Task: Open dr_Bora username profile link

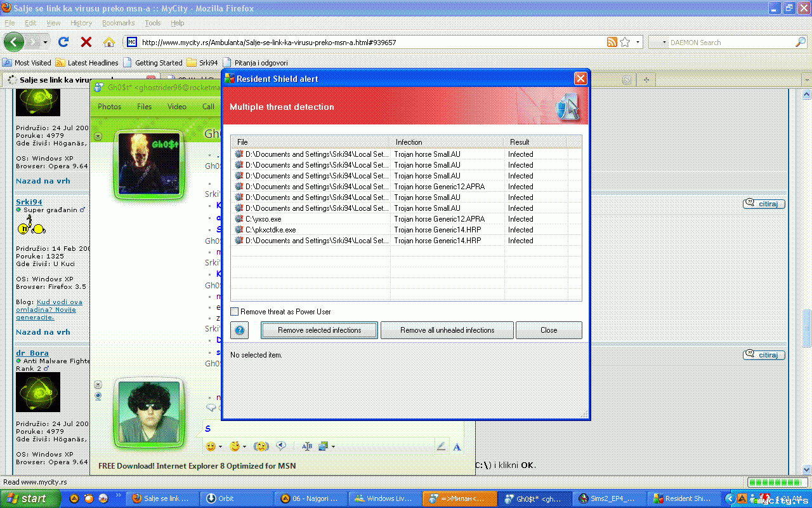Action: (32, 353)
